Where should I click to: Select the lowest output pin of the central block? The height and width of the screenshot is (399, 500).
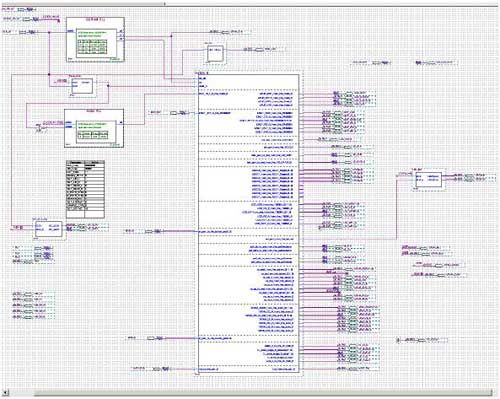click(357, 369)
